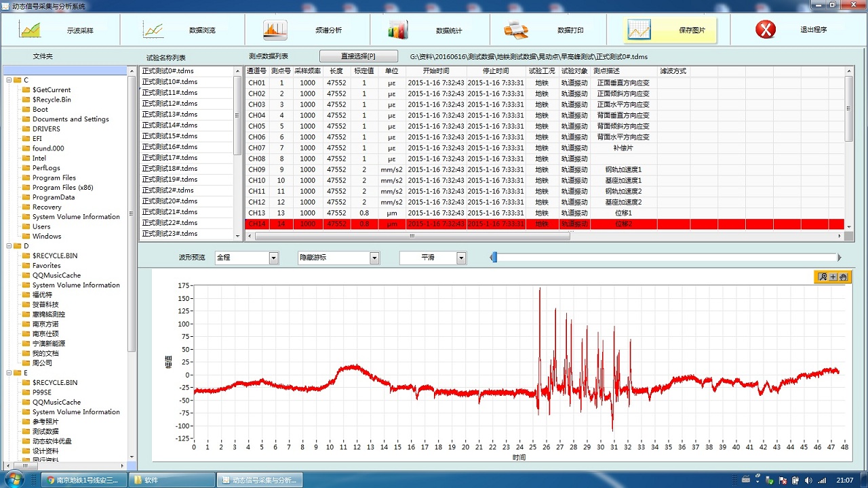This screenshot has width=868, height=488.
Task: Select the 南京方诺 folder under D
Action: (45, 324)
